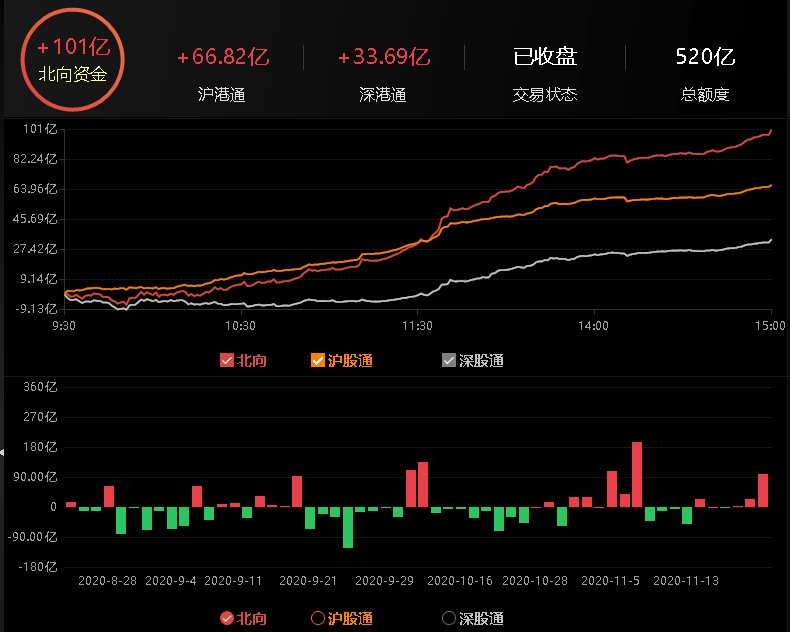This screenshot has height=632, width=790.
Task: Click the tallest red bar near 2020-11-5
Action: [x=637, y=474]
